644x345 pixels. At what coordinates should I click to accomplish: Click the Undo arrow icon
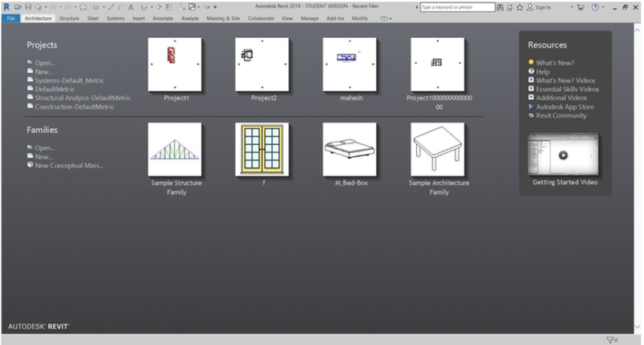[53, 7]
